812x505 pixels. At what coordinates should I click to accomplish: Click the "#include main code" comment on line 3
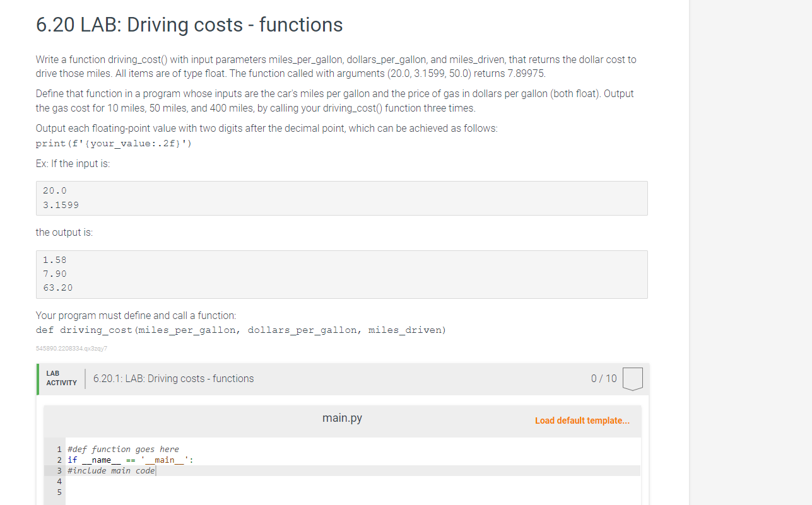click(x=112, y=470)
